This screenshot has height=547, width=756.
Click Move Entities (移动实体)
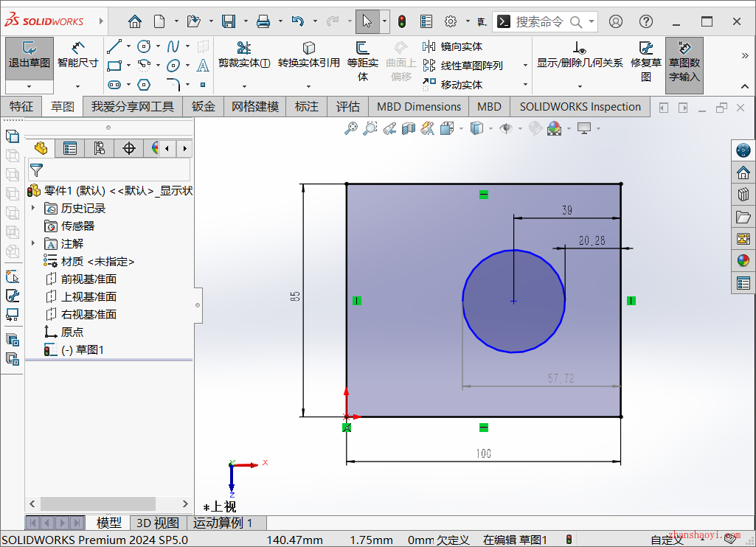(452, 85)
